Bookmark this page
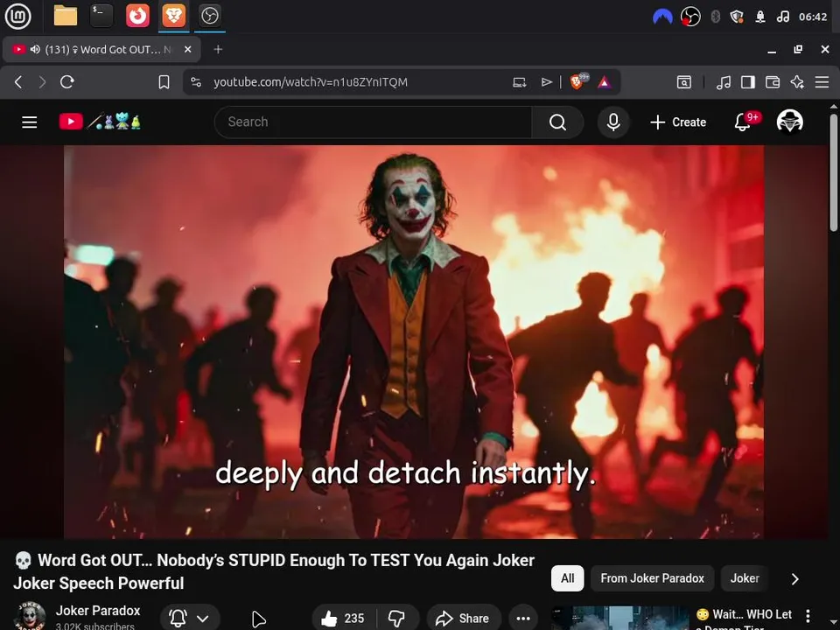This screenshot has width=840, height=630. [164, 82]
